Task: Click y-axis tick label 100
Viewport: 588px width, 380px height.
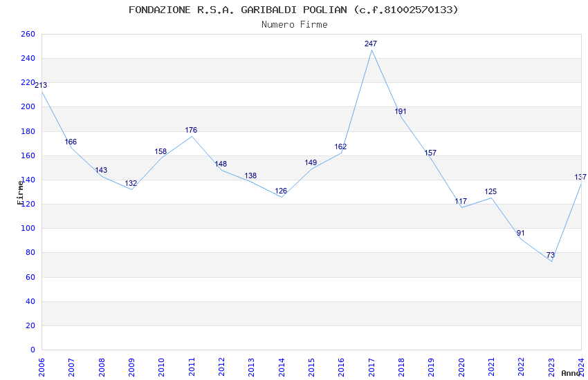Action: (28, 229)
